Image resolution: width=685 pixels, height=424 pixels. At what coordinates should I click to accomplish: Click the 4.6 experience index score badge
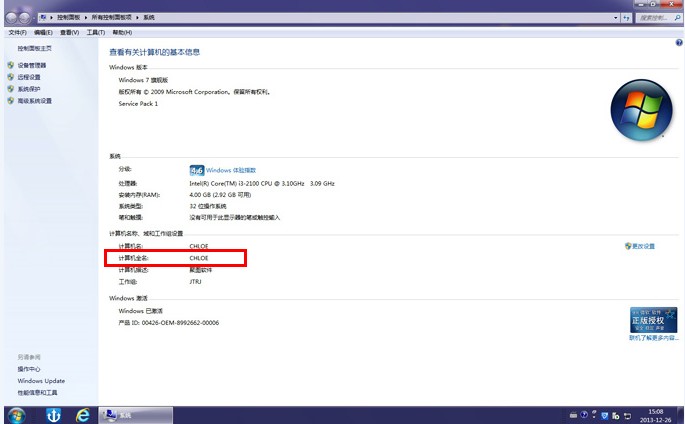click(x=197, y=170)
